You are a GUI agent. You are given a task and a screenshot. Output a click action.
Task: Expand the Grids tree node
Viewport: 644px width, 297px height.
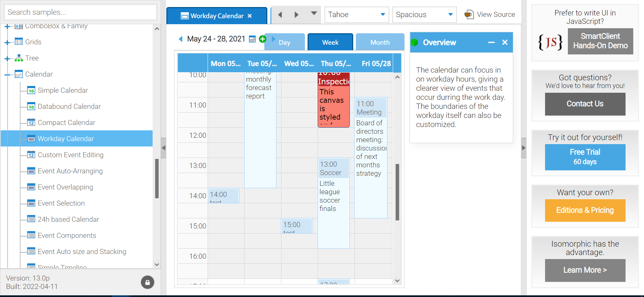pyautogui.click(x=7, y=42)
